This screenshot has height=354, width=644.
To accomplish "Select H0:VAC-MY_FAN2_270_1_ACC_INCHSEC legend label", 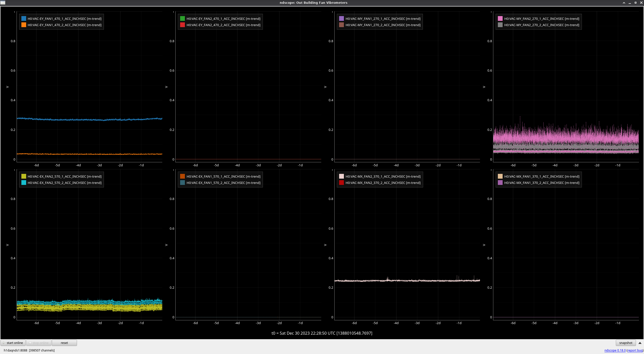I will [x=542, y=19].
